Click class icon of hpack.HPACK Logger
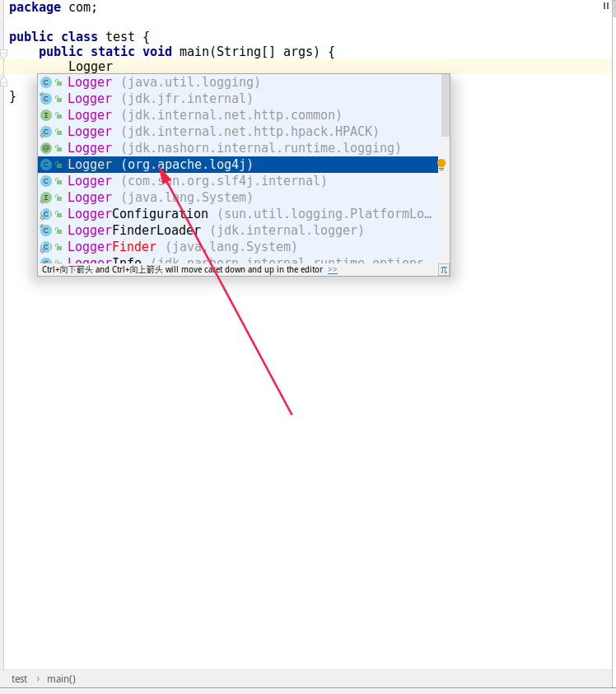The width and height of the screenshot is (616, 694). click(46, 132)
